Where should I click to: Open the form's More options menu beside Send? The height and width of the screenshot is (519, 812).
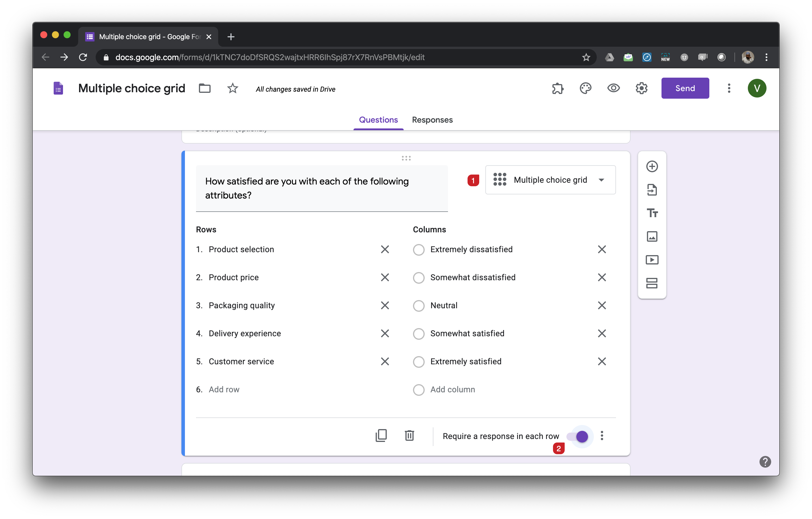[728, 88]
